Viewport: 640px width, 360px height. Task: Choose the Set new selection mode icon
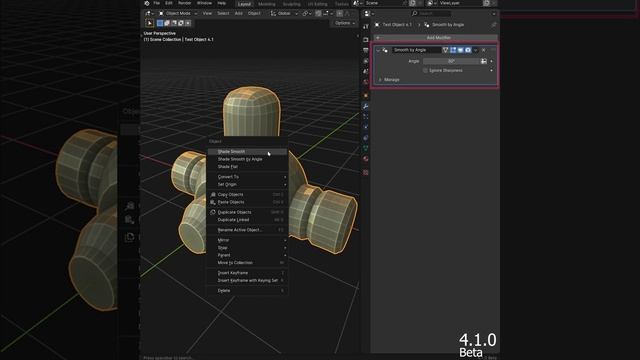pyautogui.click(x=160, y=23)
